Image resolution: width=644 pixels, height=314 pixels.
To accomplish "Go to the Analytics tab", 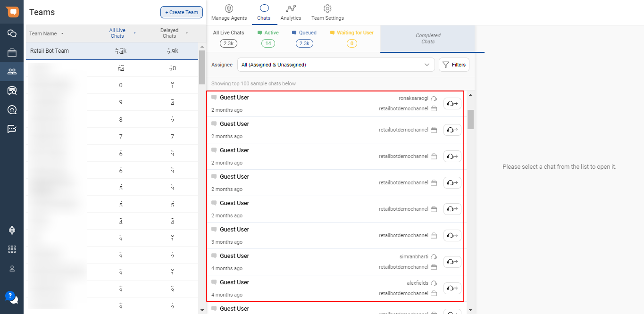I will [291, 13].
